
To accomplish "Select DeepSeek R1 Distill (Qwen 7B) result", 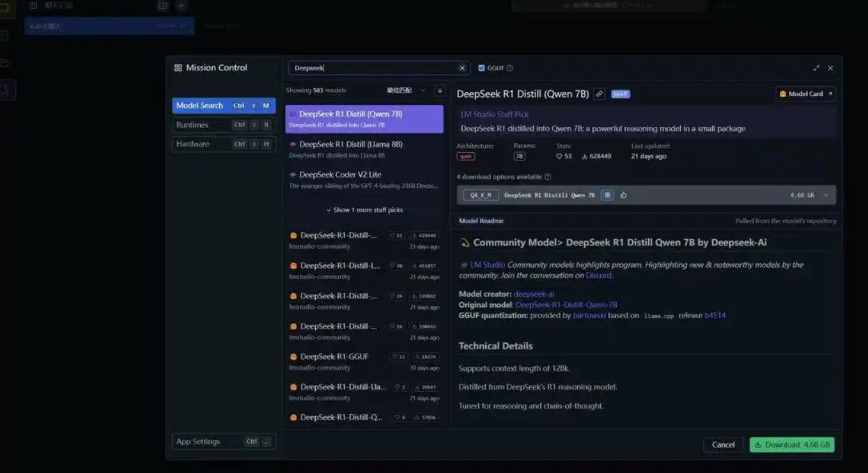I will pos(364,119).
